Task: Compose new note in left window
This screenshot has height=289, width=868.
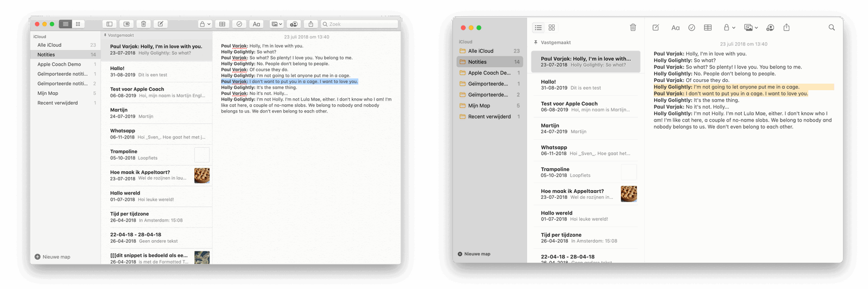Action: (160, 24)
